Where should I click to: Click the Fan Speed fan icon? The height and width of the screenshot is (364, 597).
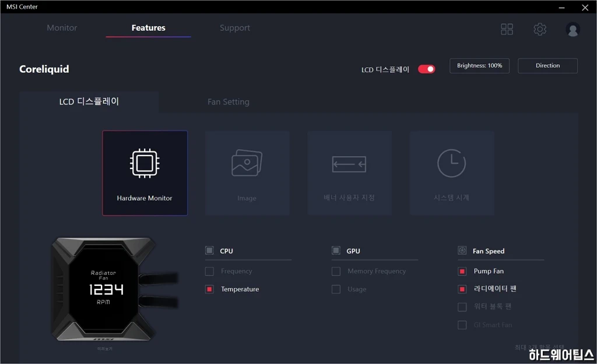click(x=462, y=250)
